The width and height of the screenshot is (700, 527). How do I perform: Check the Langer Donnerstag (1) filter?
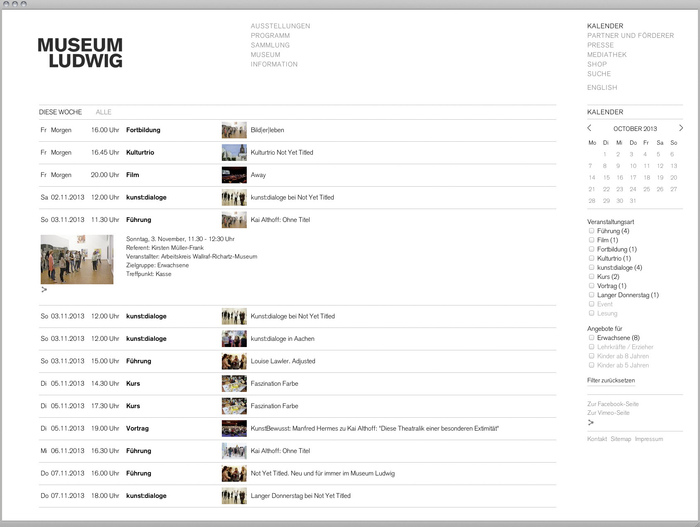591,295
